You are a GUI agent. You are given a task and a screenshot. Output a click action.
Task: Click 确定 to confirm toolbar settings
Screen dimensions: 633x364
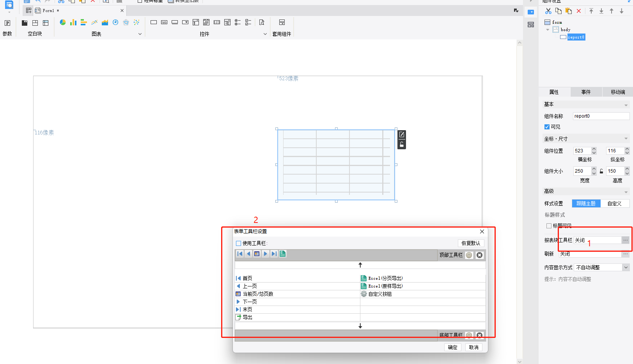452,347
